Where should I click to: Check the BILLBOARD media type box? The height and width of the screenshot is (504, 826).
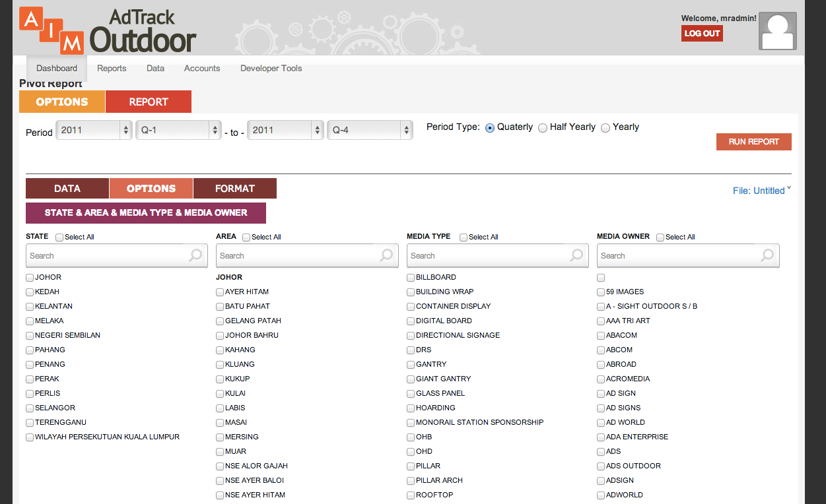(411, 278)
